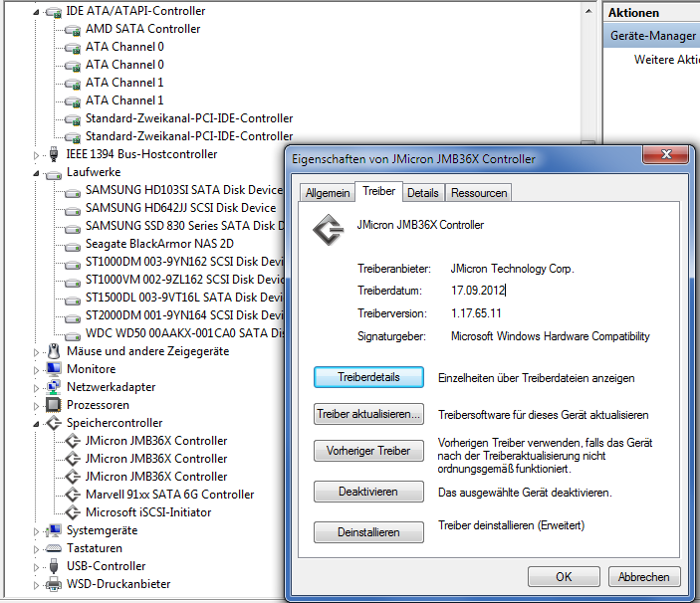
Task: Click the USB-Controller plug icon
Action: 54,566
